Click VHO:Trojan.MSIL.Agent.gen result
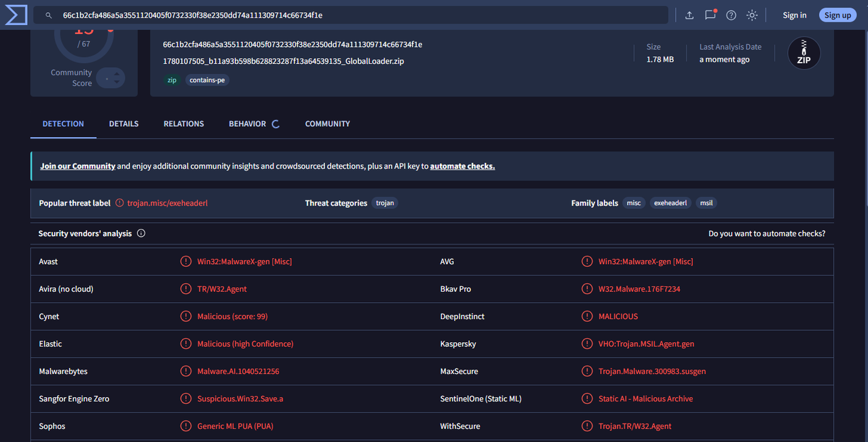868x442 pixels. click(646, 344)
